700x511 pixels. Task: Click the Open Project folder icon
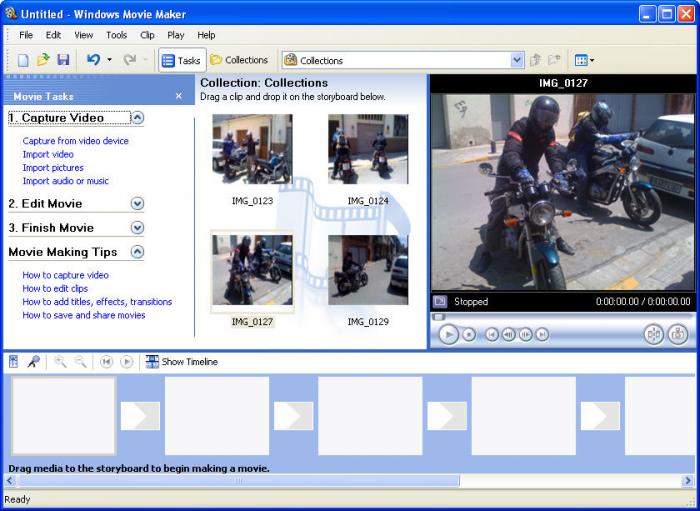point(43,60)
